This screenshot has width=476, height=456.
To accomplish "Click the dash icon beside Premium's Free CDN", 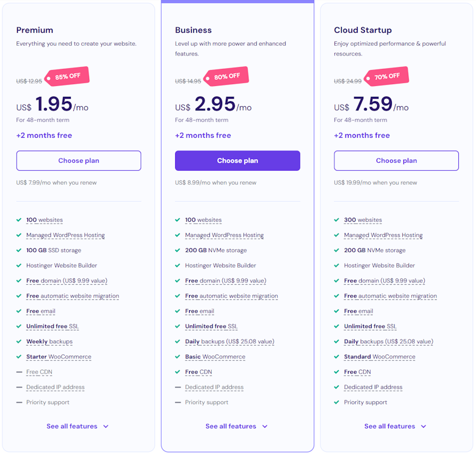I will (19, 372).
